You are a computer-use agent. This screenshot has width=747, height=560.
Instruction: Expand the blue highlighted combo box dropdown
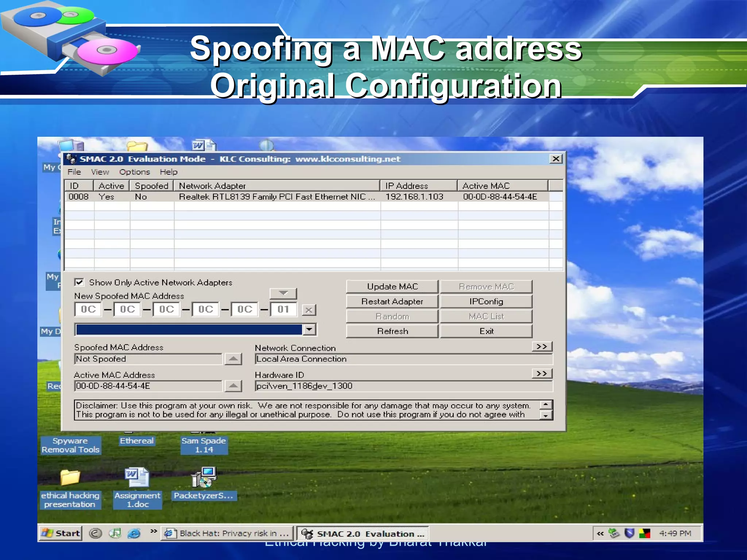pos(309,330)
